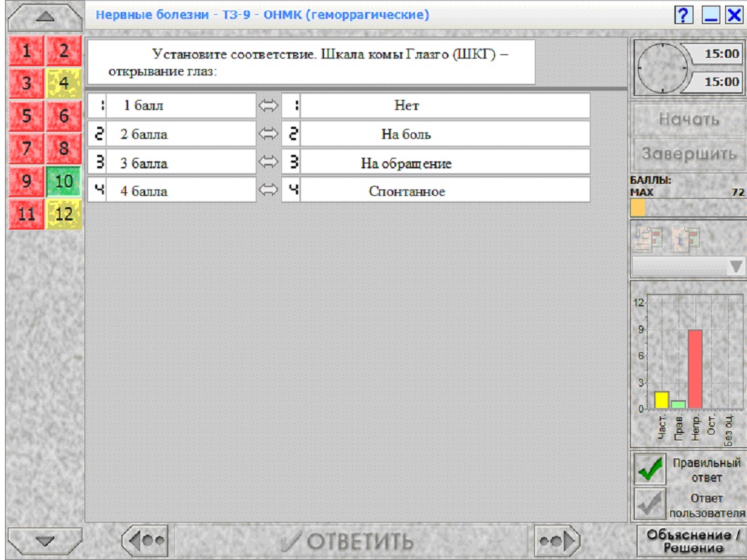Click upper 15:00 timer readout
The height and width of the screenshot is (560, 747).
[x=717, y=54]
